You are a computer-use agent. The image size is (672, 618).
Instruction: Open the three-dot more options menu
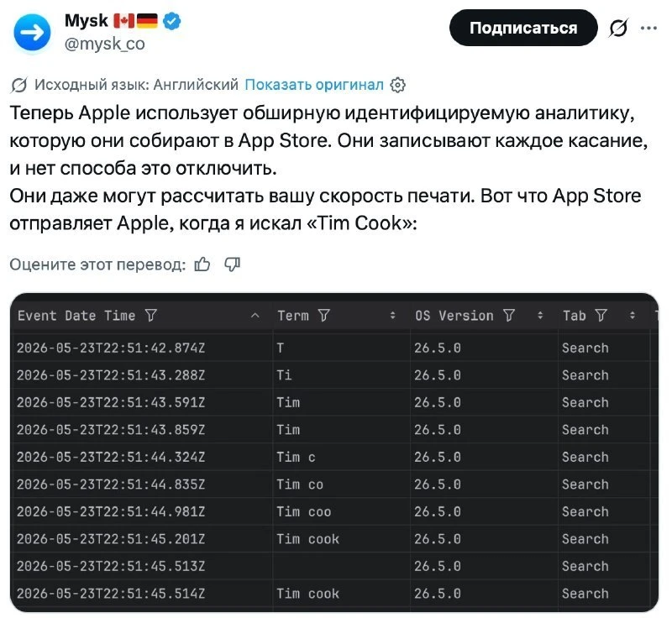pyautogui.click(x=648, y=29)
